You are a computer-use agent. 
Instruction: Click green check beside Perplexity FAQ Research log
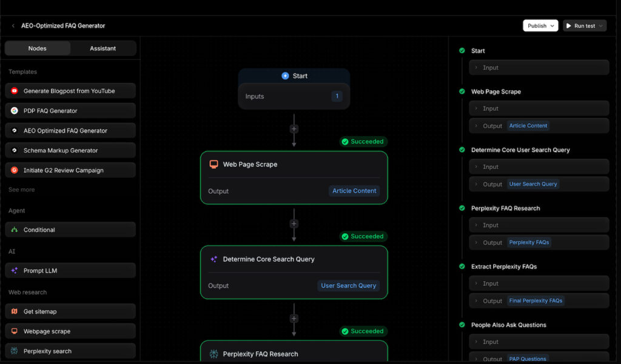462,208
